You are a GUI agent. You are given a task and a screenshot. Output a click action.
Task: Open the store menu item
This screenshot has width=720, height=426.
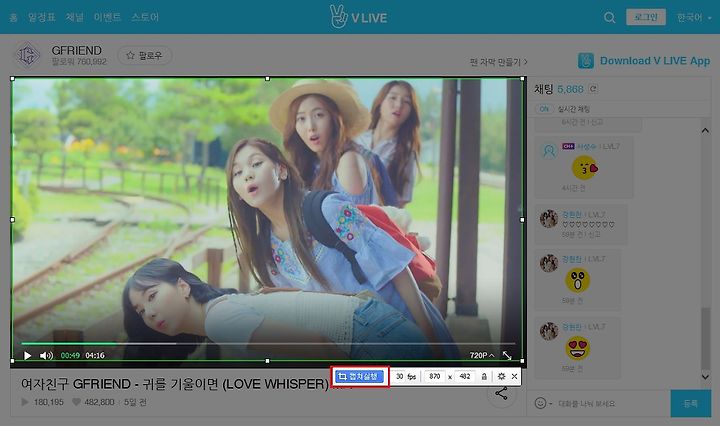(145, 17)
